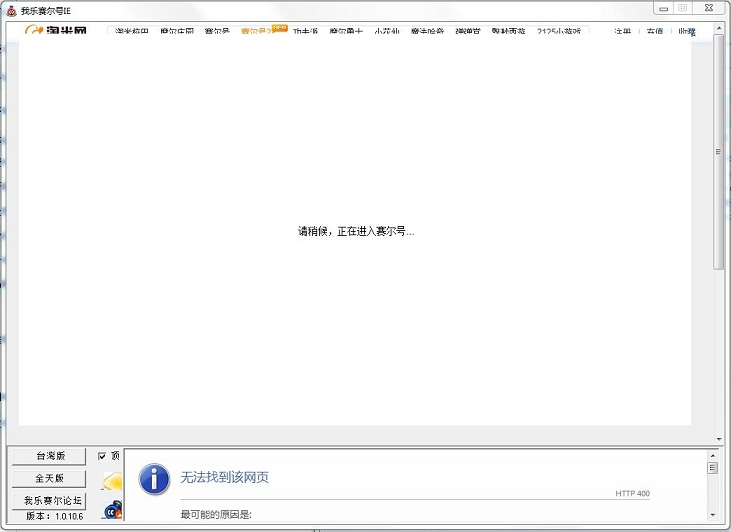Screen dimensions: 731x532
Task: Open the 台湾版 version
Action: [49, 456]
